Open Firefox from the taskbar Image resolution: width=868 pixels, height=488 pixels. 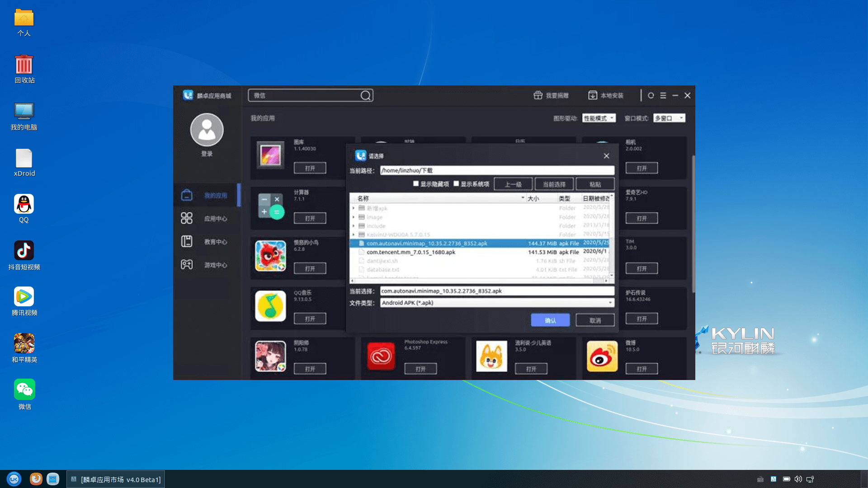click(x=36, y=479)
